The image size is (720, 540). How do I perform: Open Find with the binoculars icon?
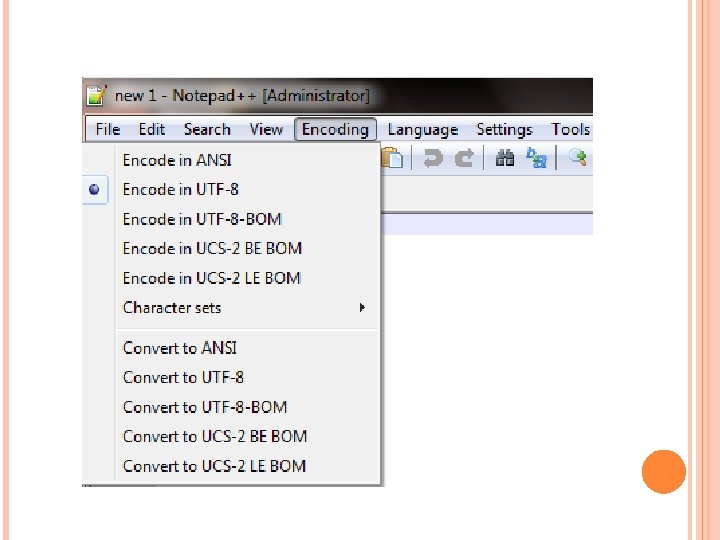tap(505, 158)
